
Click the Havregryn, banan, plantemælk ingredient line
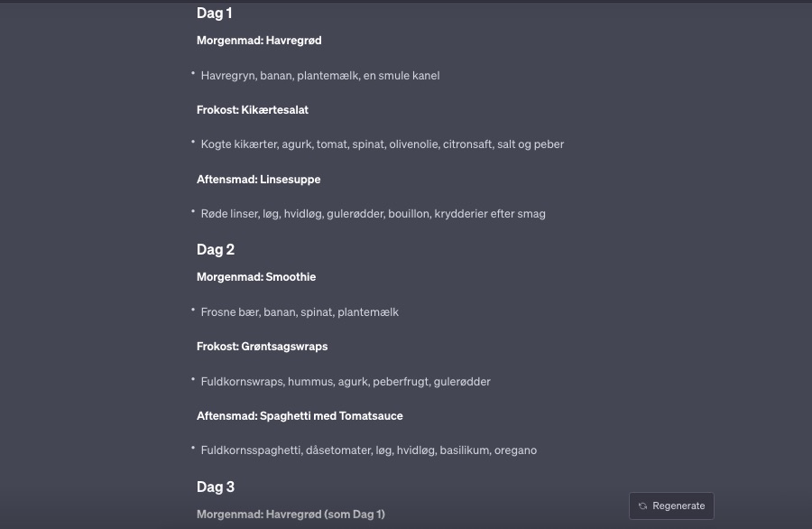[x=320, y=76]
